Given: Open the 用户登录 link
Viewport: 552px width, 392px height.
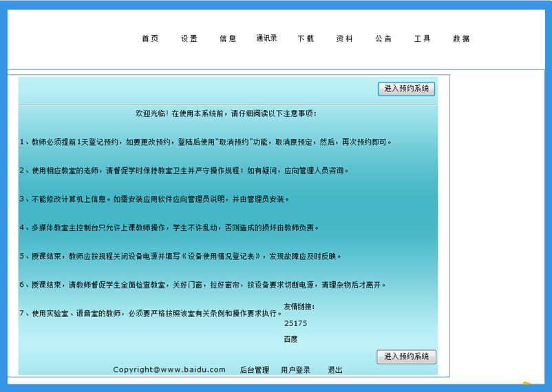Looking at the screenshot, I should (295, 370).
